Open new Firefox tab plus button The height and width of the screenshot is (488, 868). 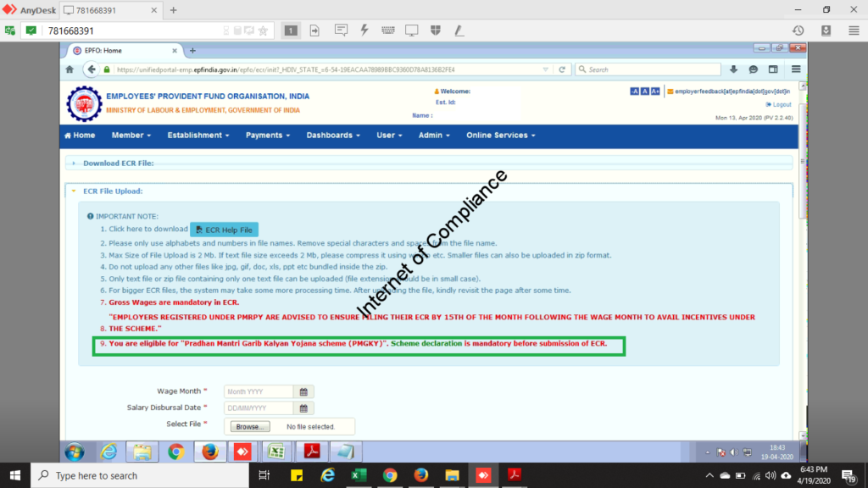point(192,50)
